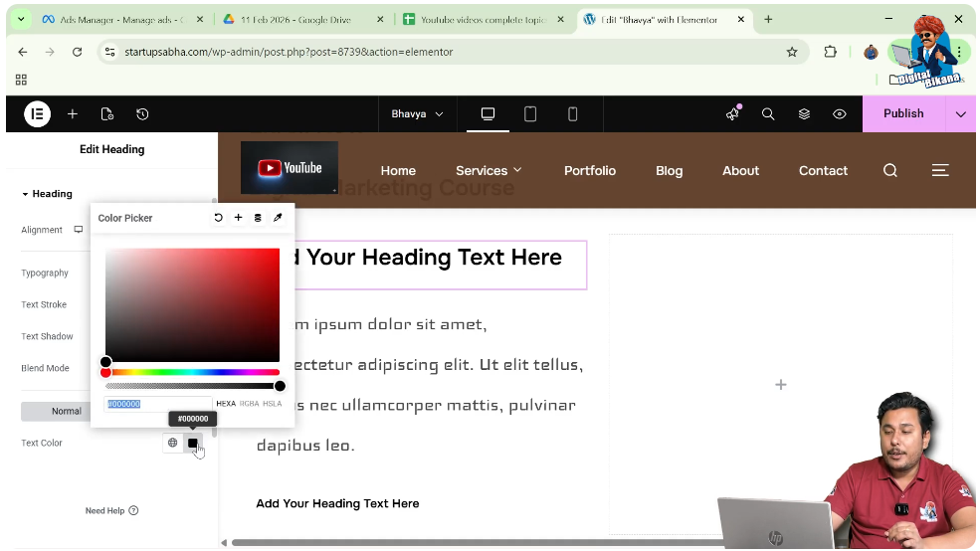Open the About menu link
Screen dimensions: 980x551
(740, 170)
